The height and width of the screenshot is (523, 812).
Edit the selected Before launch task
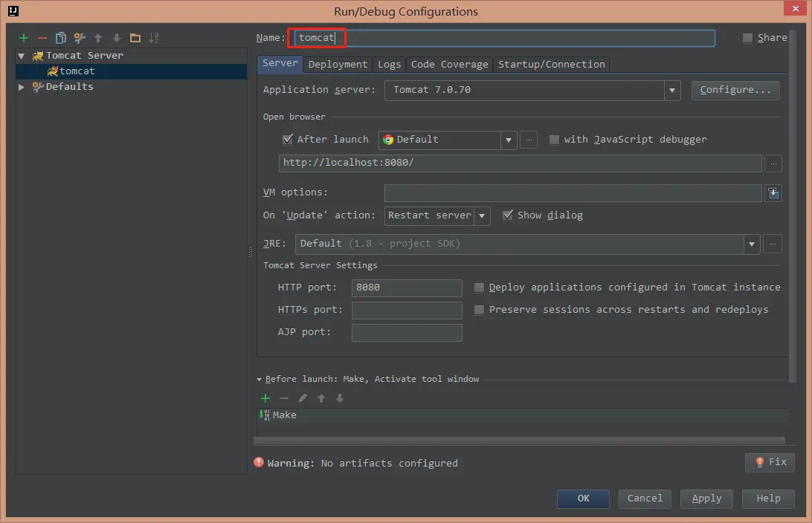tap(303, 397)
